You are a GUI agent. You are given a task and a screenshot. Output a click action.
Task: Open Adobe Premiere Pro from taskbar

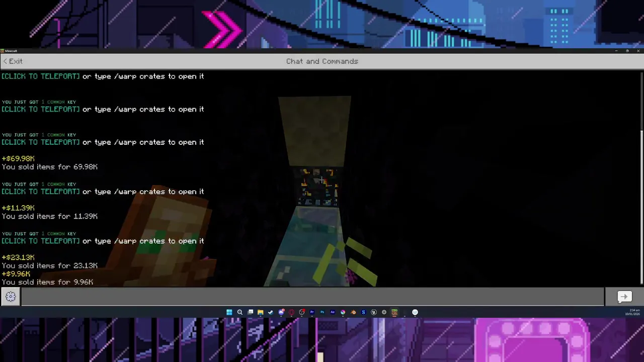coord(312,312)
